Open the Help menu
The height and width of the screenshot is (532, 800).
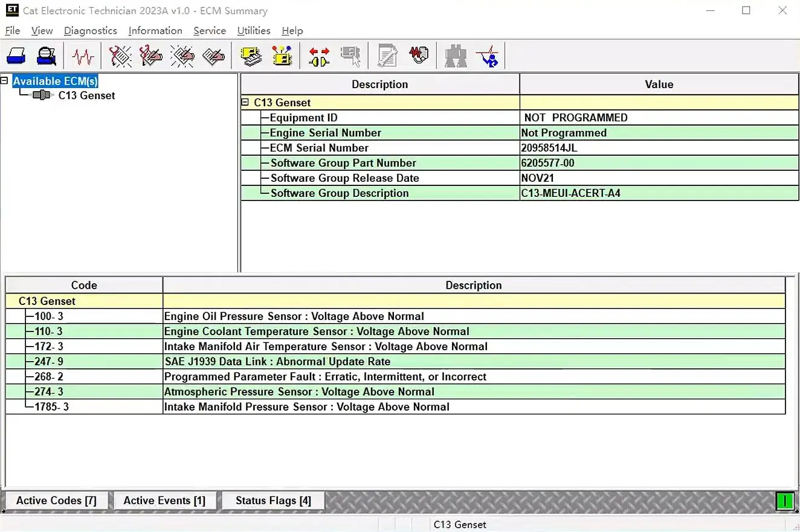[x=292, y=31]
